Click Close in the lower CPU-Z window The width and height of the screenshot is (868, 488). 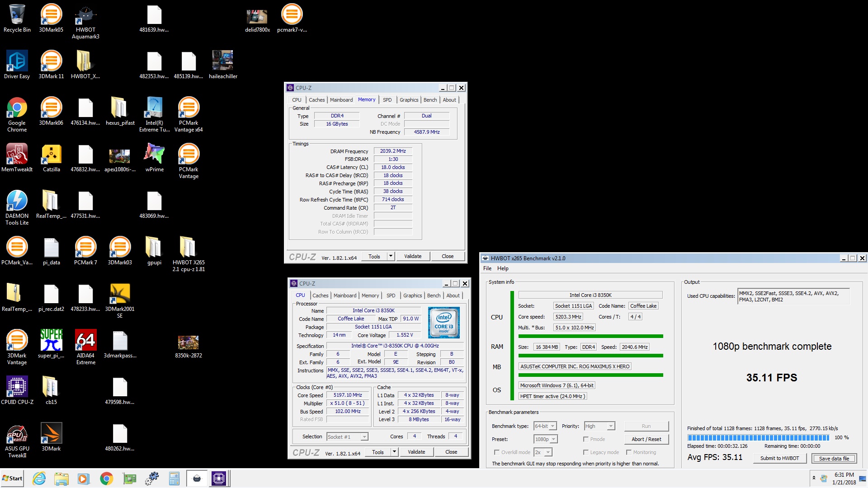click(451, 452)
